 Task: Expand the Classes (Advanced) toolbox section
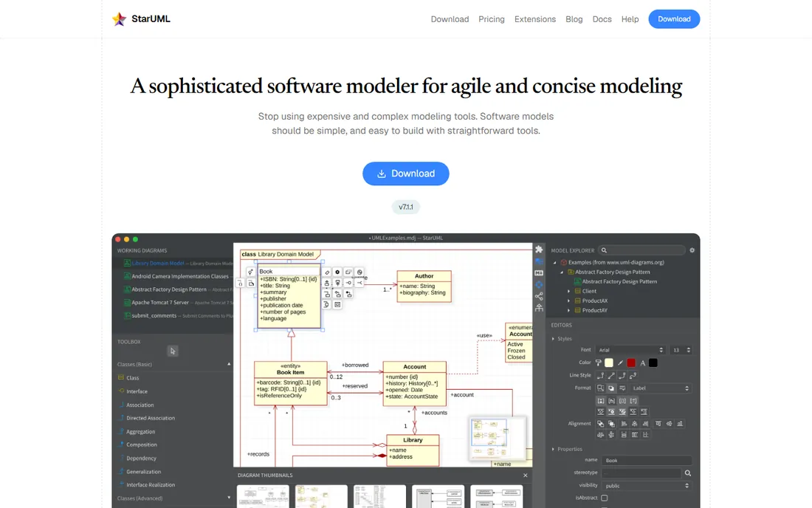click(x=229, y=498)
